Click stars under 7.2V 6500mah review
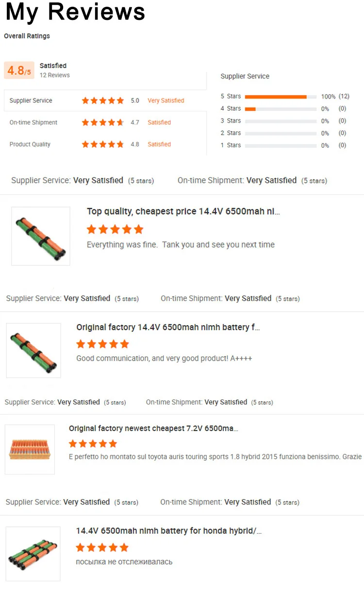 pyautogui.click(x=93, y=444)
